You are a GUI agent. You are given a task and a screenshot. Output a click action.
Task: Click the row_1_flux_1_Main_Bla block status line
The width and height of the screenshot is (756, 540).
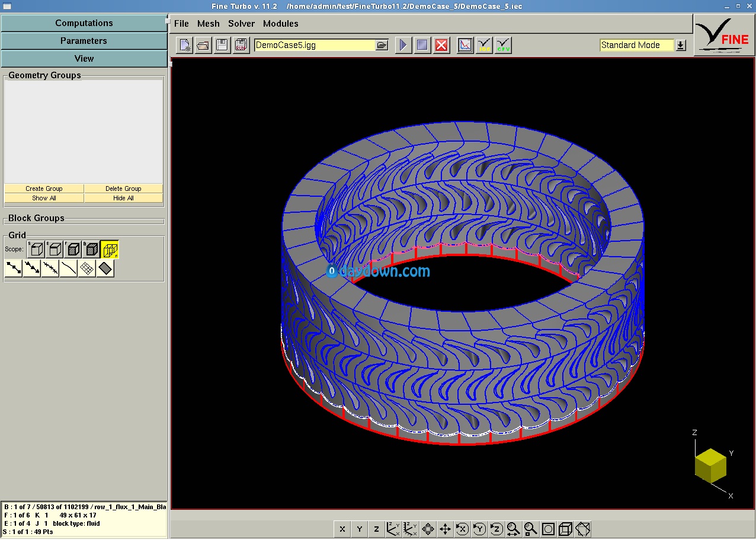click(85, 507)
